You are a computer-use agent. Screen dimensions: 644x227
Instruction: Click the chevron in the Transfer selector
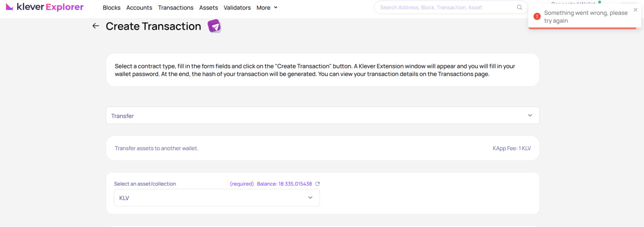(x=530, y=116)
